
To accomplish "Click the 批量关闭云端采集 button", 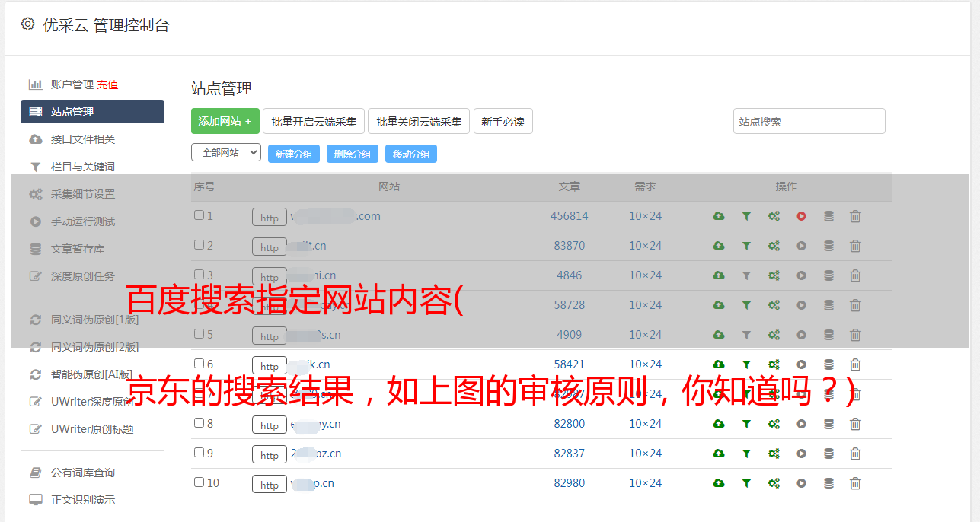I will coord(419,121).
